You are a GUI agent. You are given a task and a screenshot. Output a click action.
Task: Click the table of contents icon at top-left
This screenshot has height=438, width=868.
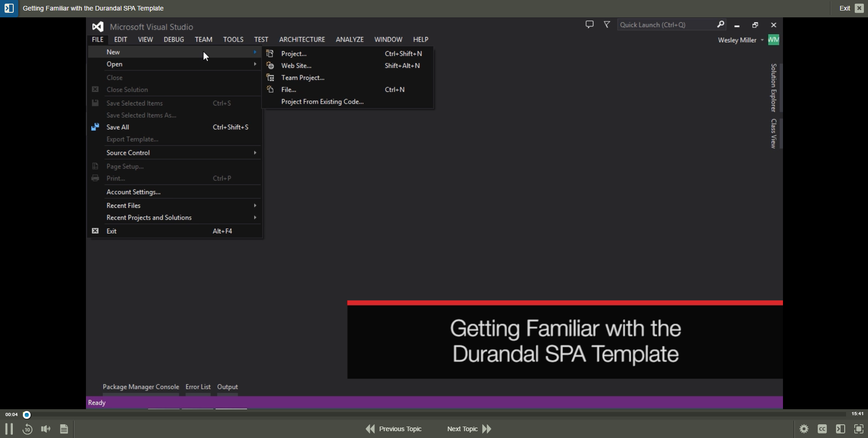coord(9,8)
